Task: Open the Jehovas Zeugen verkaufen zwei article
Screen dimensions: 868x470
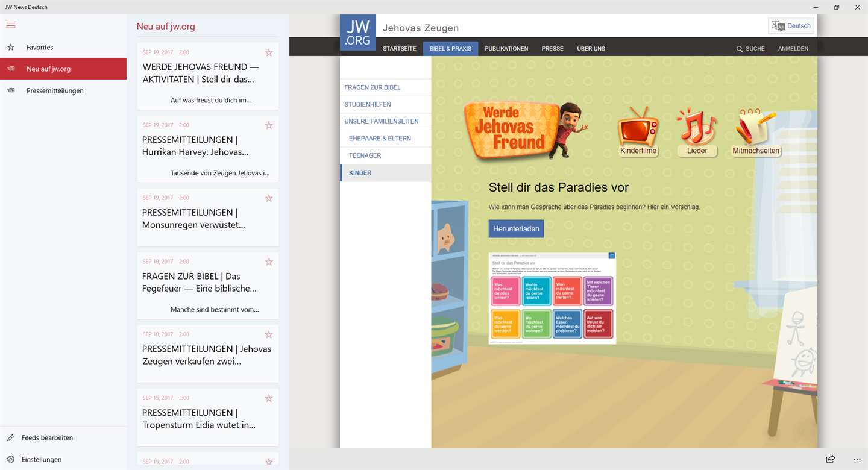Action: click(x=207, y=354)
